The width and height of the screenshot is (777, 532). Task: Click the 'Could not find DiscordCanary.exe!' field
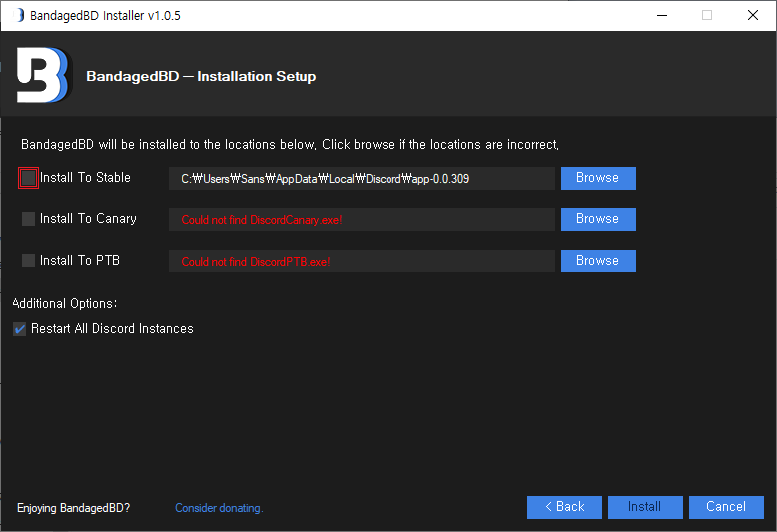point(362,219)
